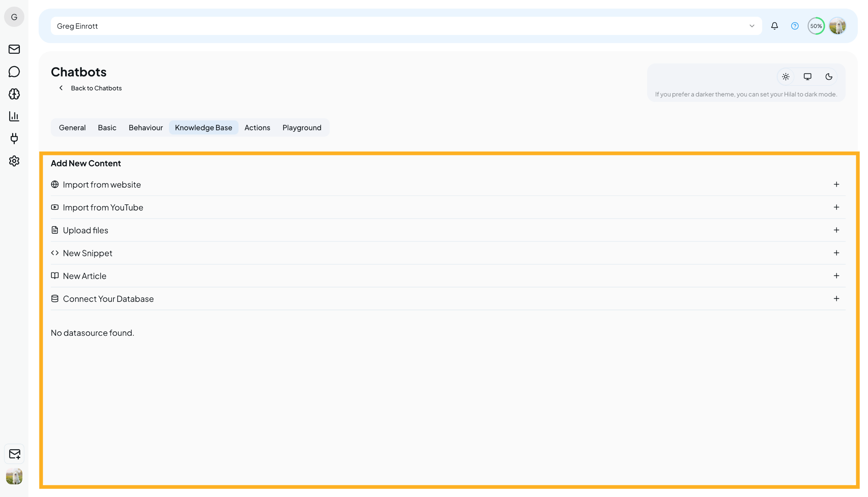Open the Mail section in the sidebar
The width and height of the screenshot is (868, 497).
click(x=14, y=49)
